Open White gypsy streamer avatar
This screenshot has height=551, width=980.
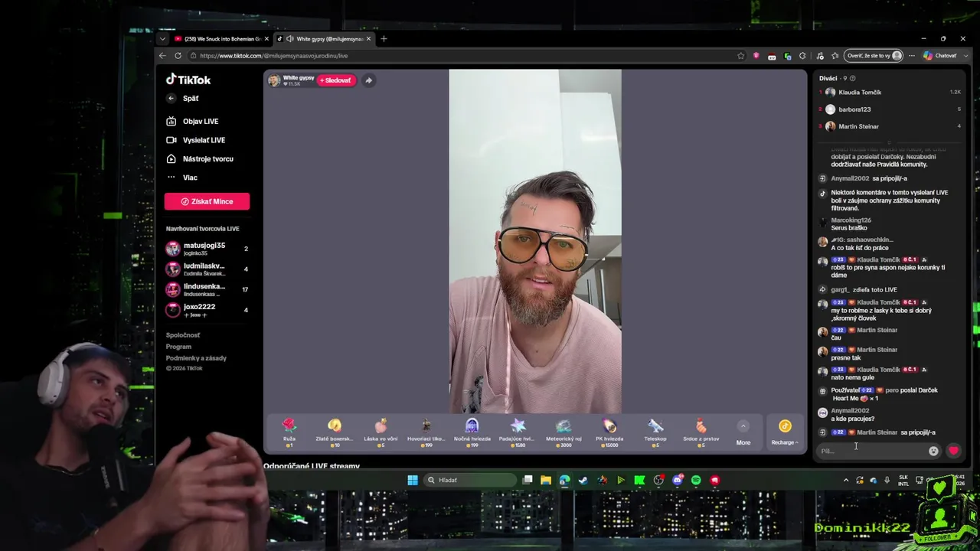274,80
